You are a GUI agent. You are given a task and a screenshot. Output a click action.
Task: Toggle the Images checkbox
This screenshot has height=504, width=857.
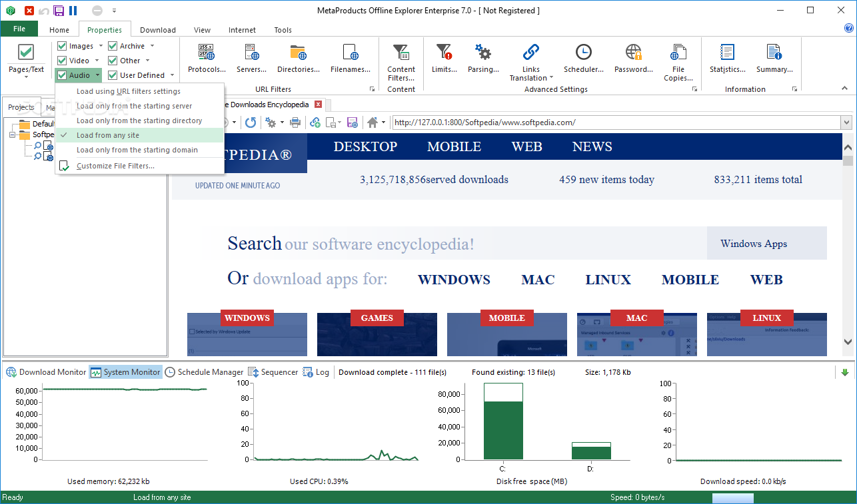pos(62,46)
